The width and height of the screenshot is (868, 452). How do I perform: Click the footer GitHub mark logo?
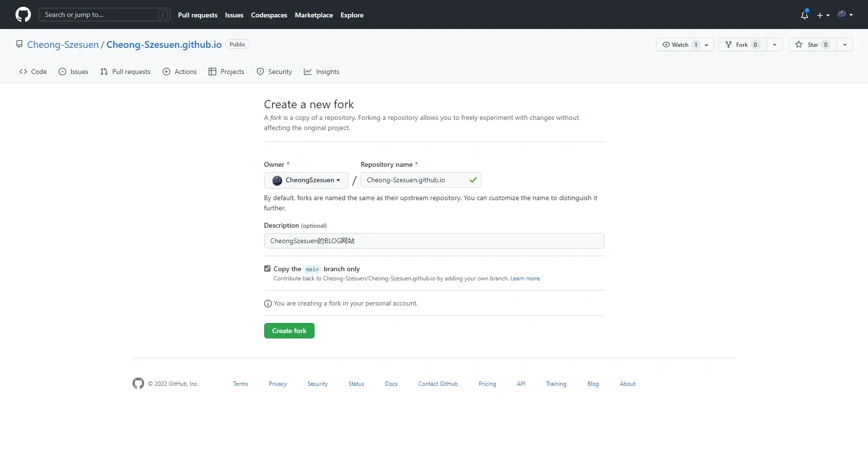(x=138, y=383)
